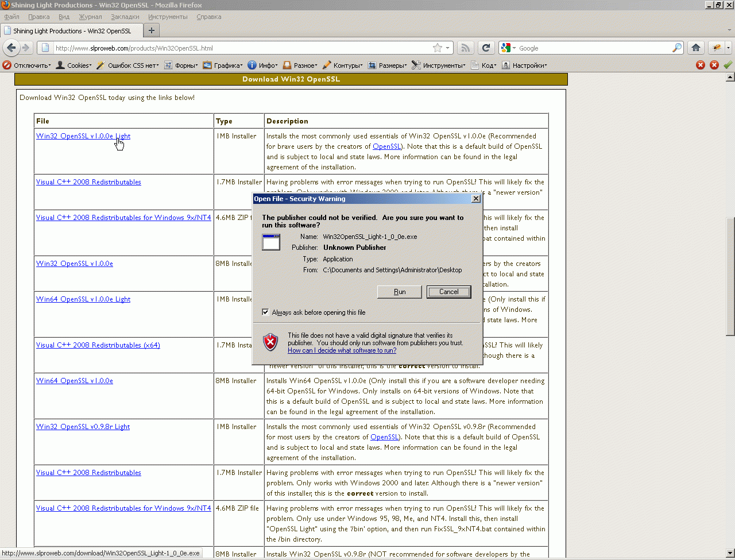Viewport: 735px width, 560px height.
Task: Select the Shining Light Productions tab
Action: click(71, 31)
